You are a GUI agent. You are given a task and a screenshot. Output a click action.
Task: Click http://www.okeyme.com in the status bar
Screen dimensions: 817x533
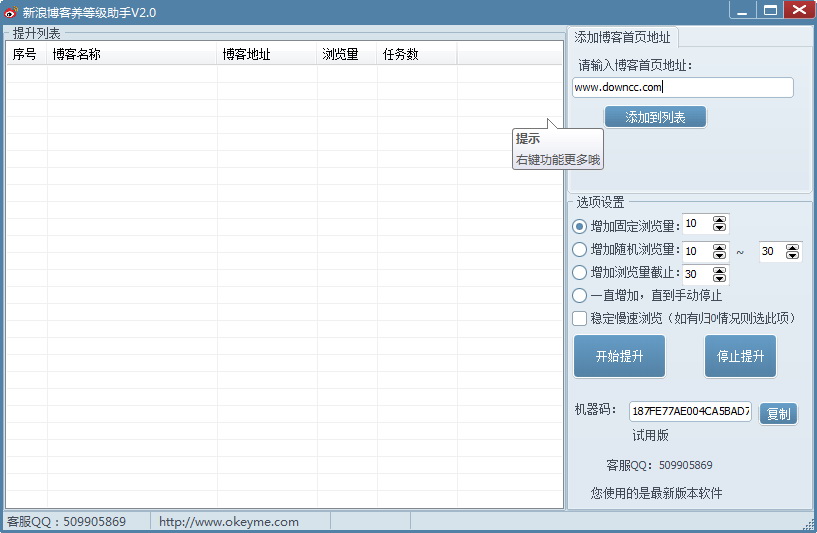229,522
